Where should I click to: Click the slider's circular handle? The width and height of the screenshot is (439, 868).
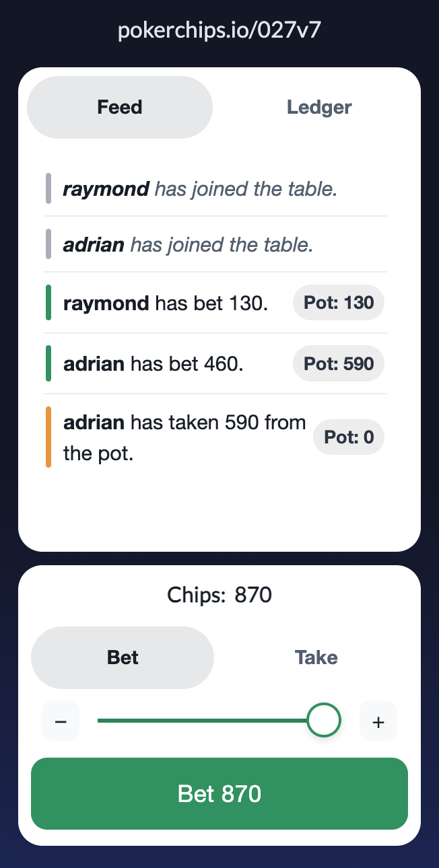click(x=324, y=719)
